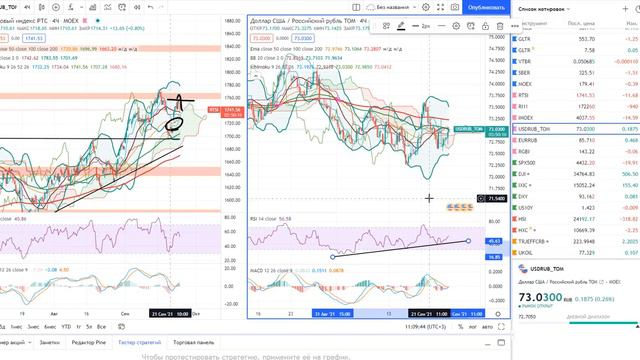Add a symbol to watchlist with plus icon
The height and width of the screenshot is (360, 640).
pyautogui.click(x=625, y=9)
